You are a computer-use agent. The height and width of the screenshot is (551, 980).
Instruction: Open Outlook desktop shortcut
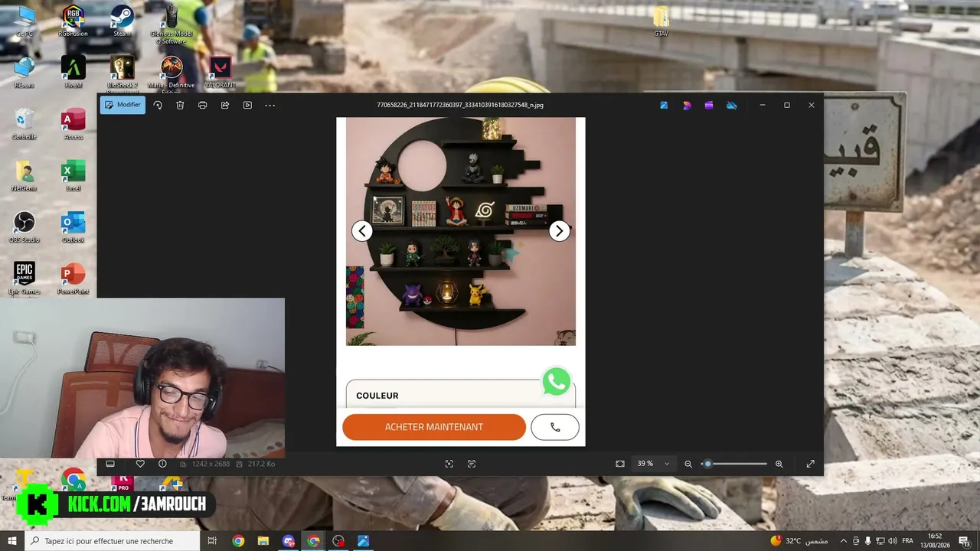(x=73, y=227)
